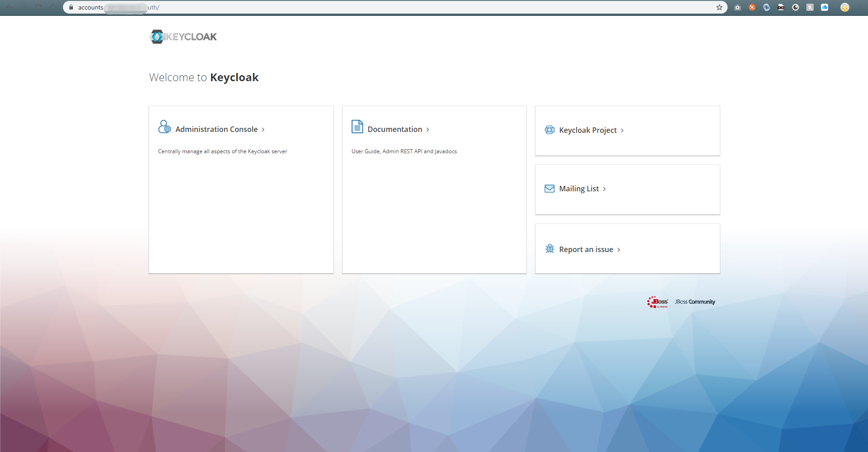Viewport: 868px width, 452px height.
Task: Open the Documentation link
Action: coord(395,129)
